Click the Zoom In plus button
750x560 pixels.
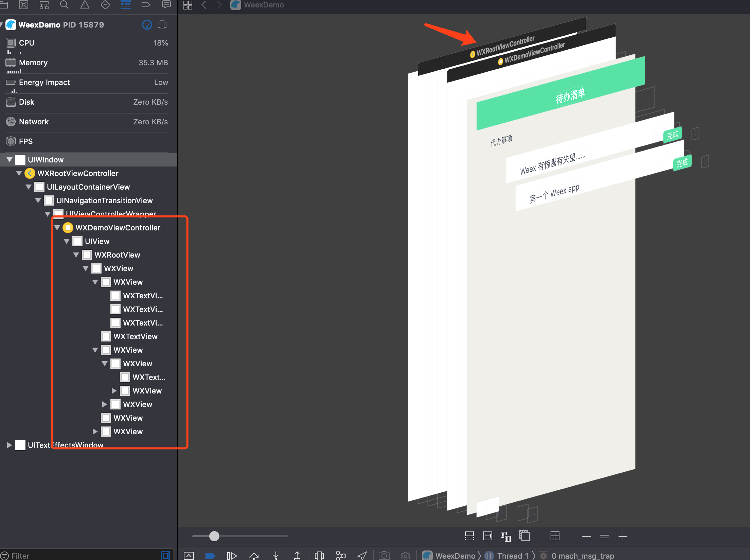click(x=623, y=537)
